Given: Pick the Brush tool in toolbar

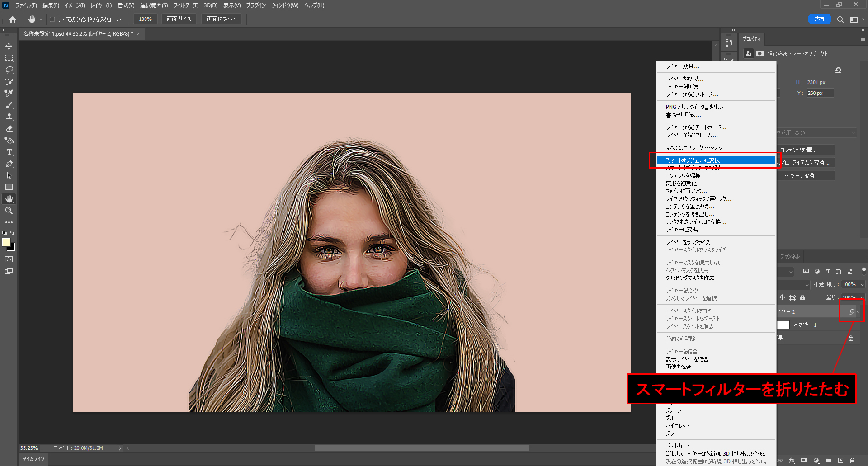Looking at the screenshot, I should click(9, 105).
